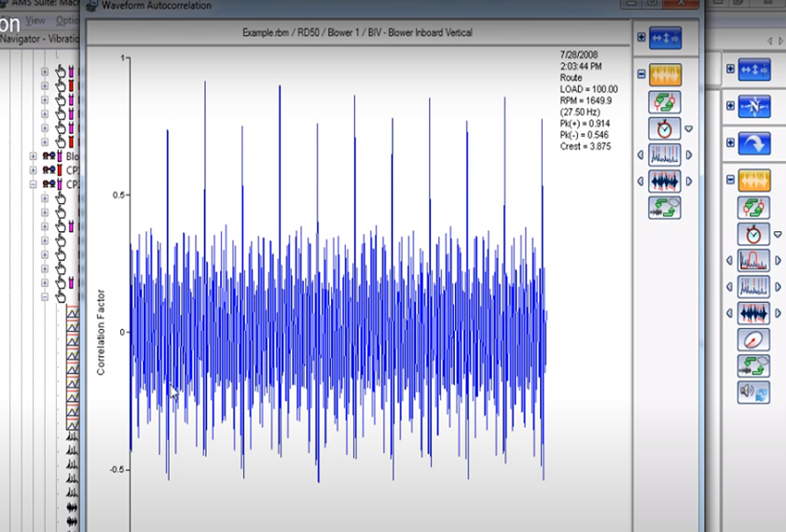Click the 'Route' label in plot info
786x532 pixels.
click(x=571, y=77)
